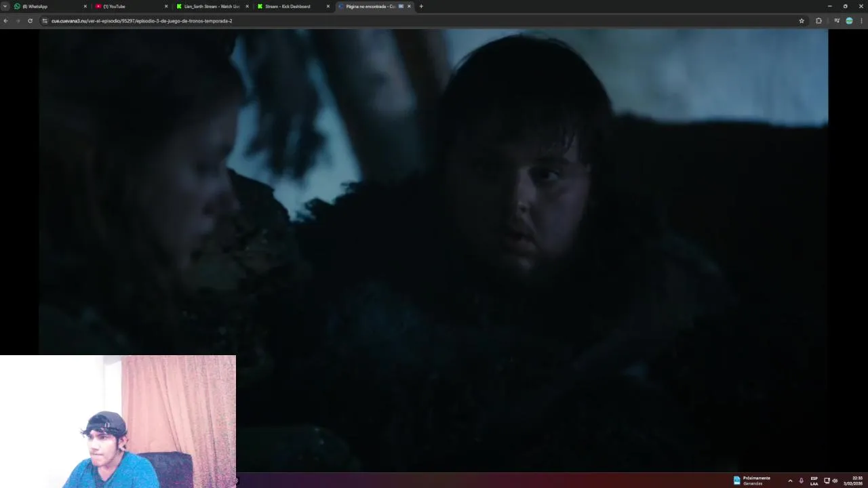Go forward to the next page

click(x=18, y=21)
